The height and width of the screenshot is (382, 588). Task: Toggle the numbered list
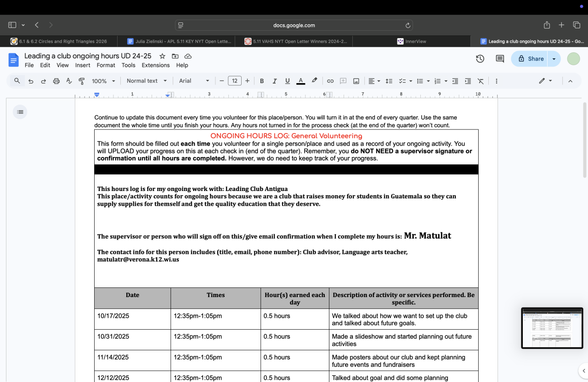tap(437, 81)
